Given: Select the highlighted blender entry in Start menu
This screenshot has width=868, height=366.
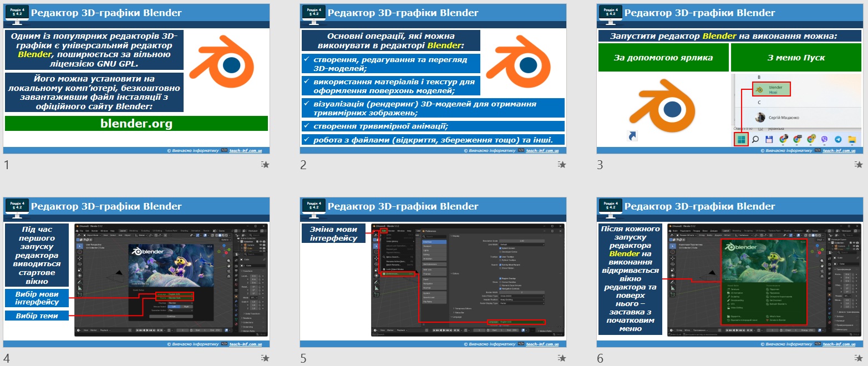Looking at the screenshot, I should click(770, 89).
